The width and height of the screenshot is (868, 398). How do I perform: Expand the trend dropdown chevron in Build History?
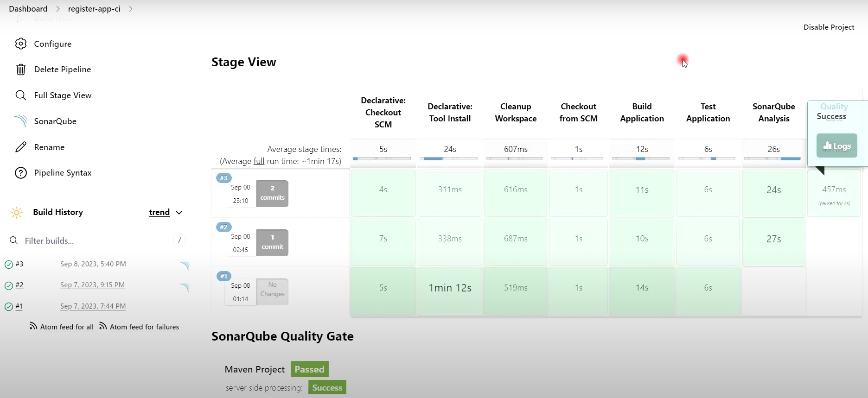(179, 213)
